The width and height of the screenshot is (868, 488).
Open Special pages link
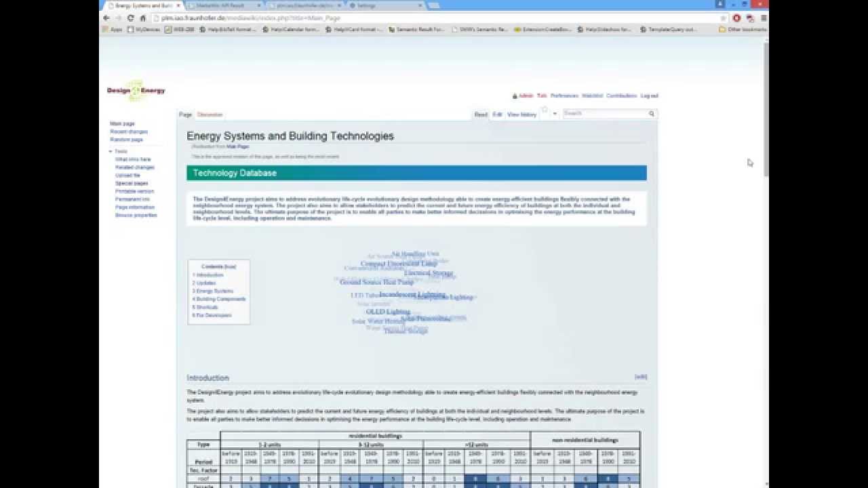click(132, 184)
